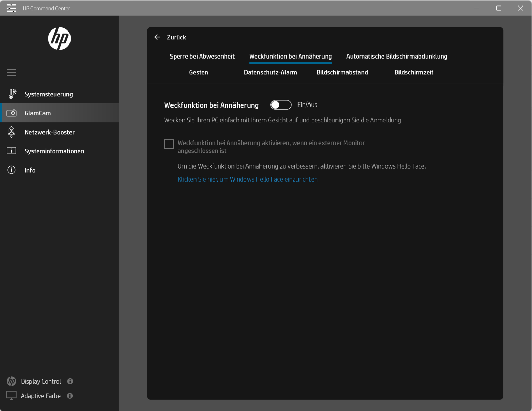This screenshot has width=532, height=411.
Task: Go back with Zurück arrow
Action: [x=157, y=37]
